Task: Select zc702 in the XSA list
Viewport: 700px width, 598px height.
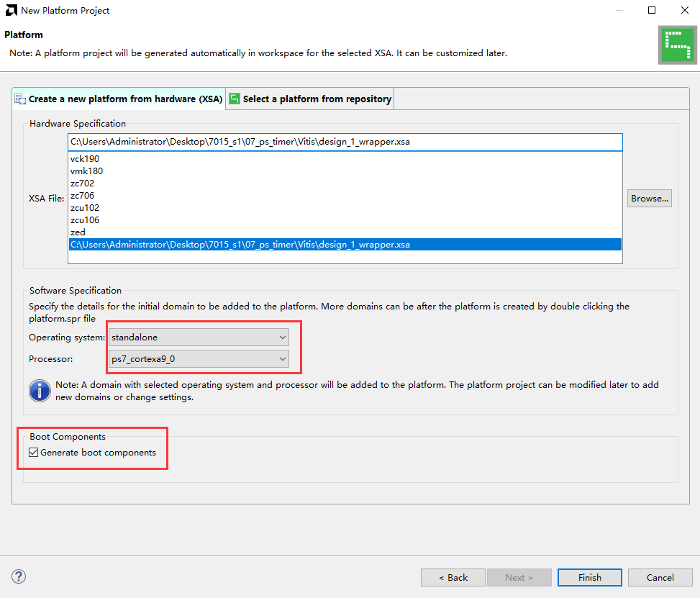Action: pos(345,184)
